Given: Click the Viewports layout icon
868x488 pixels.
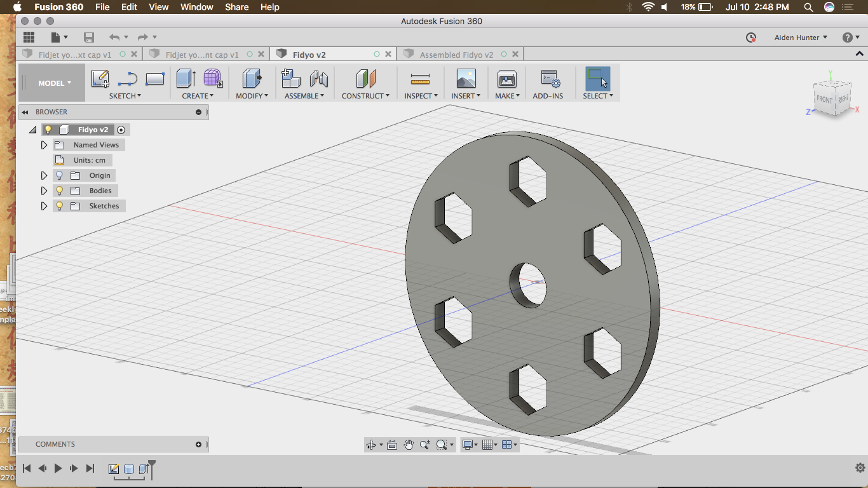Looking at the screenshot, I should point(507,445).
